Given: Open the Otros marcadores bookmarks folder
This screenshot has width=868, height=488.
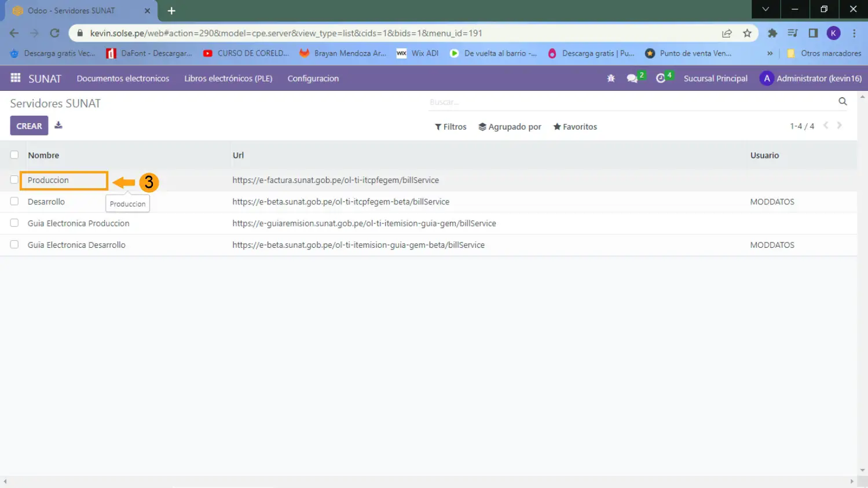Looking at the screenshot, I should (825, 53).
